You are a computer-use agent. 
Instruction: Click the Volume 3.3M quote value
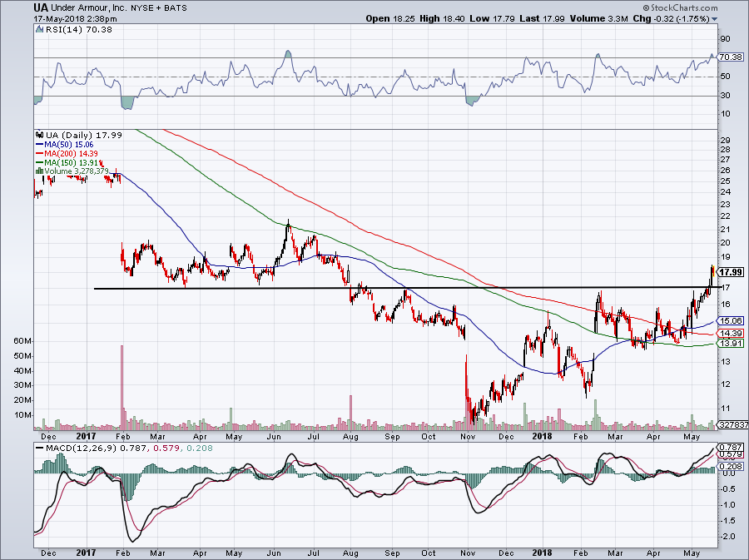(x=598, y=18)
